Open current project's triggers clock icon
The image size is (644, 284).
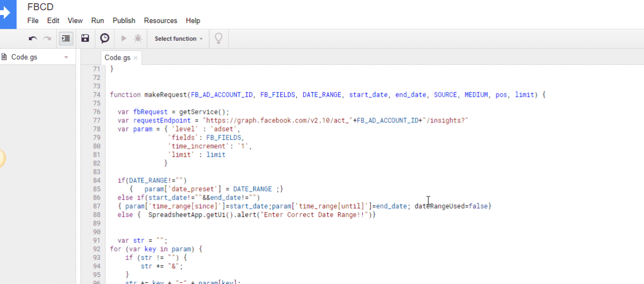105,39
